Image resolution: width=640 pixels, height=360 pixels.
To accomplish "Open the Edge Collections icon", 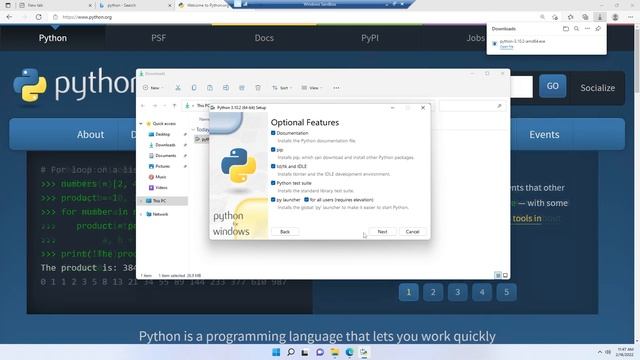I will coord(585,17).
